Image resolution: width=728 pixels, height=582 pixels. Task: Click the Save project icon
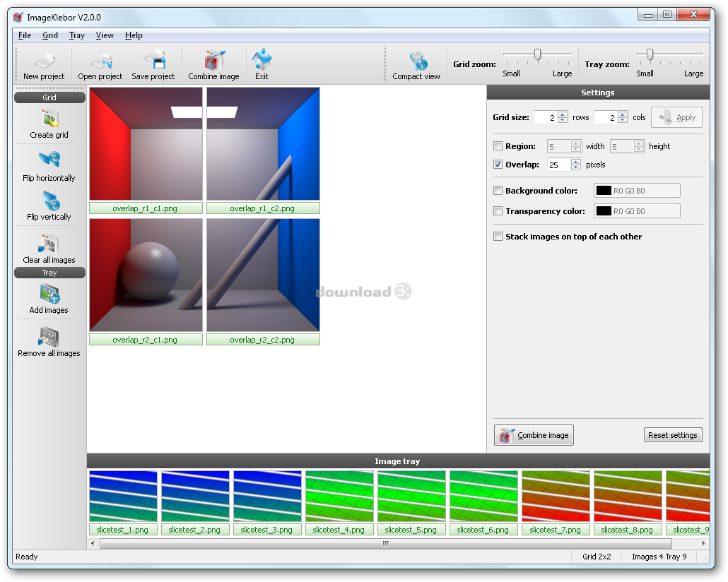(x=153, y=65)
